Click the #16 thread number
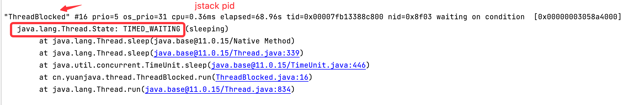 [81, 17]
